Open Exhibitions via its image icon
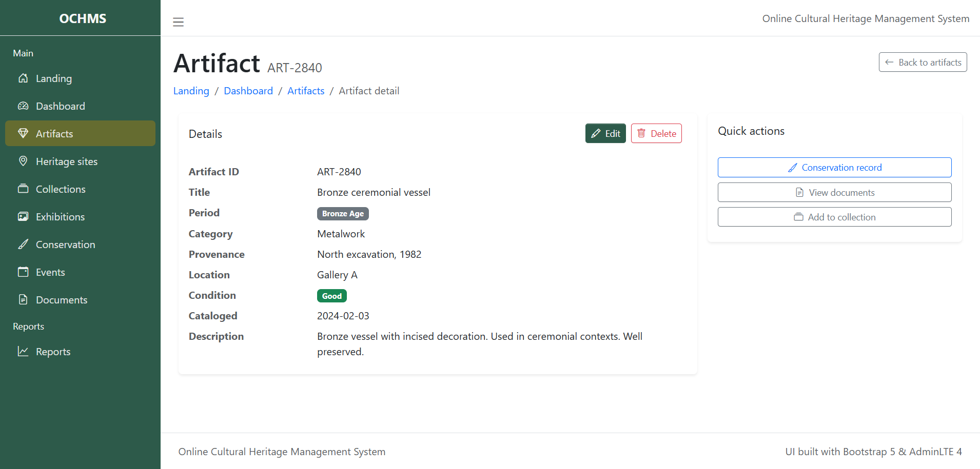 [x=23, y=216]
